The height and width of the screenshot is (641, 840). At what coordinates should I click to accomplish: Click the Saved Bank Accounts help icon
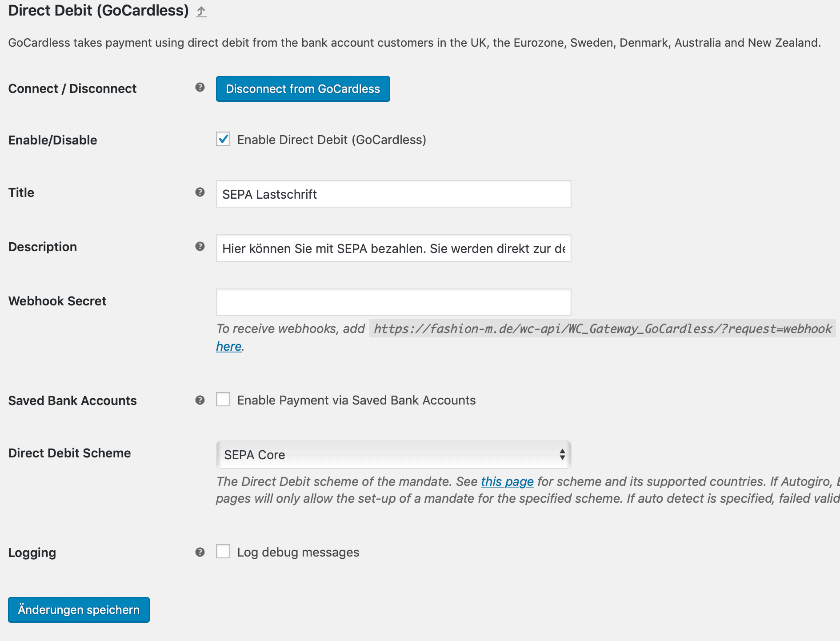[200, 401]
